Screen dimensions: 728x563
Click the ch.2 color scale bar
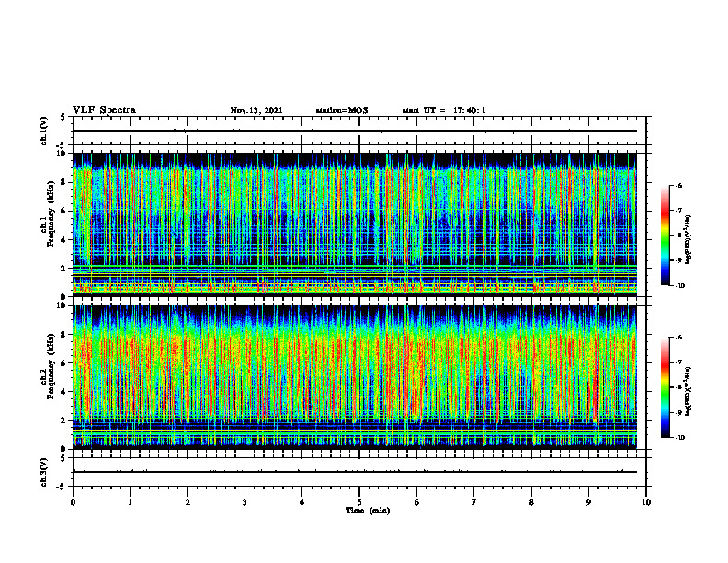click(x=665, y=387)
